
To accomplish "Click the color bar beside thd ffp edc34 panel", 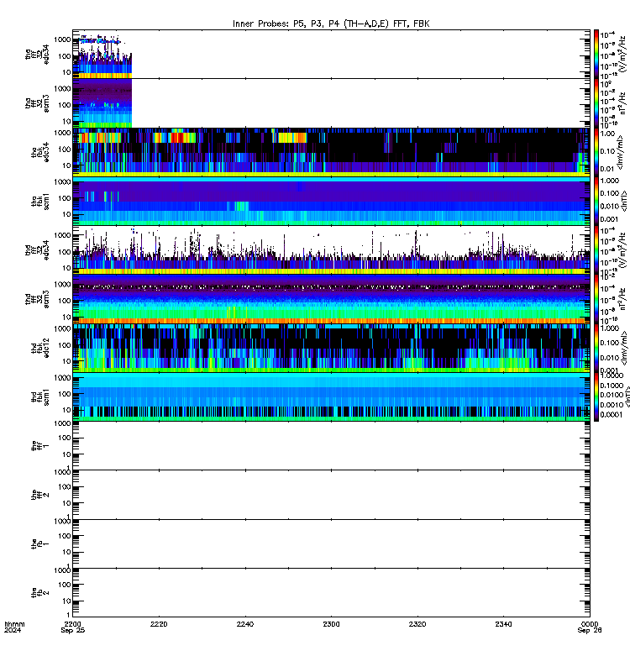I will tap(596, 249).
